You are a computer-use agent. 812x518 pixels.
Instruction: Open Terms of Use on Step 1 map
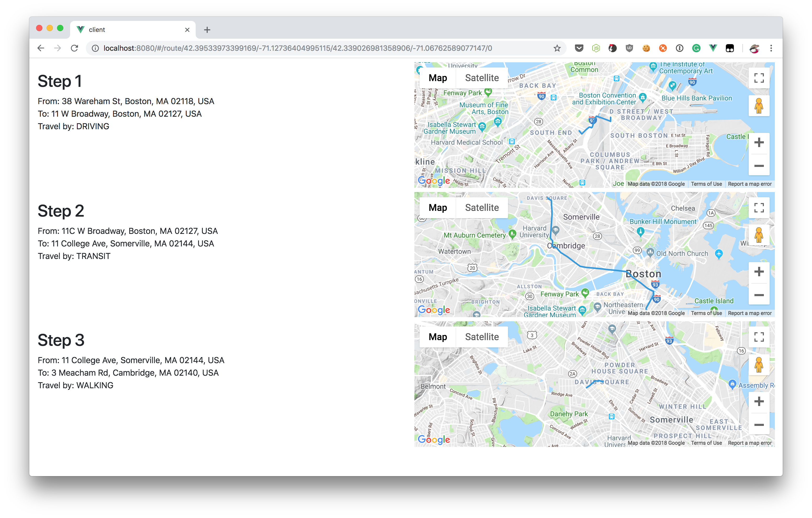(706, 184)
